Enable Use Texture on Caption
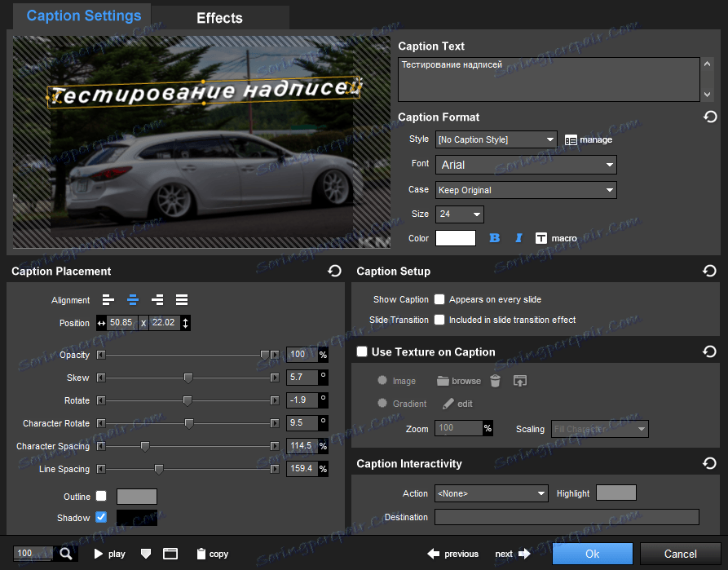 point(362,351)
